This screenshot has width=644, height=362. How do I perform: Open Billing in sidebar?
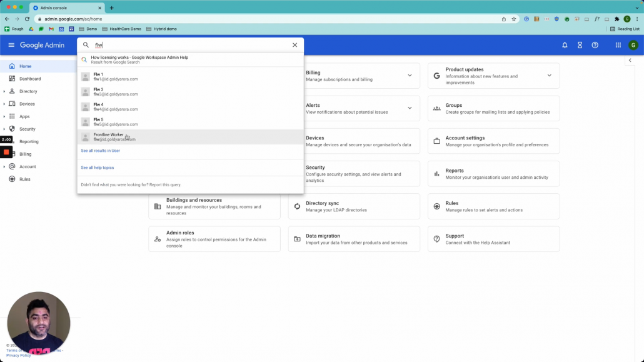(25, 154)
